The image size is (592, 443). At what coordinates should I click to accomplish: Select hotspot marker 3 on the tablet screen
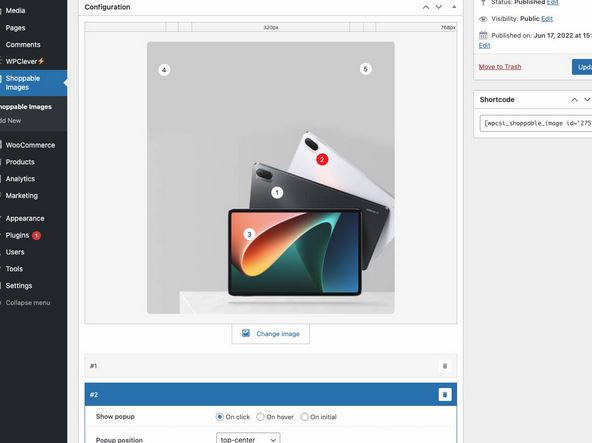[x=249, y=234]
